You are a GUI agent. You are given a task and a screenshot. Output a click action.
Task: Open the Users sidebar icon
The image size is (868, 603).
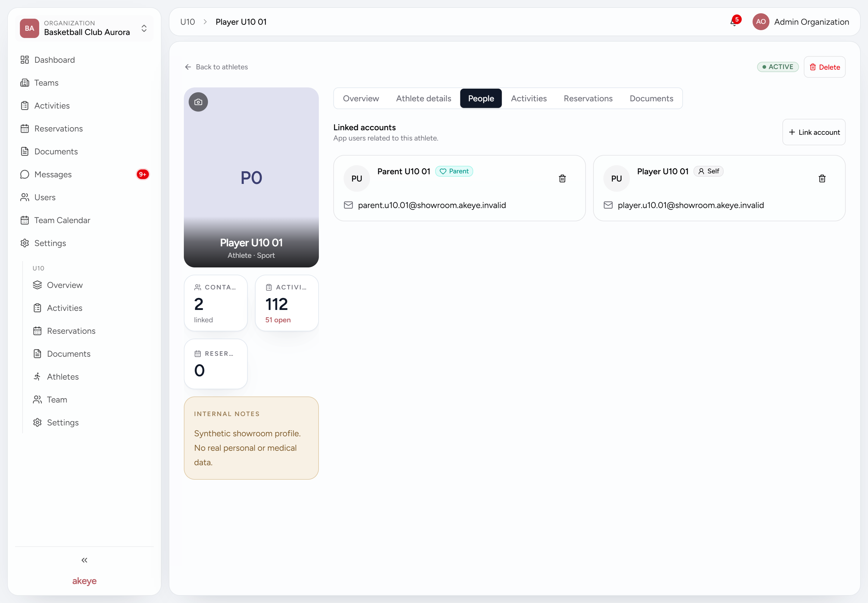coord(24,197)
